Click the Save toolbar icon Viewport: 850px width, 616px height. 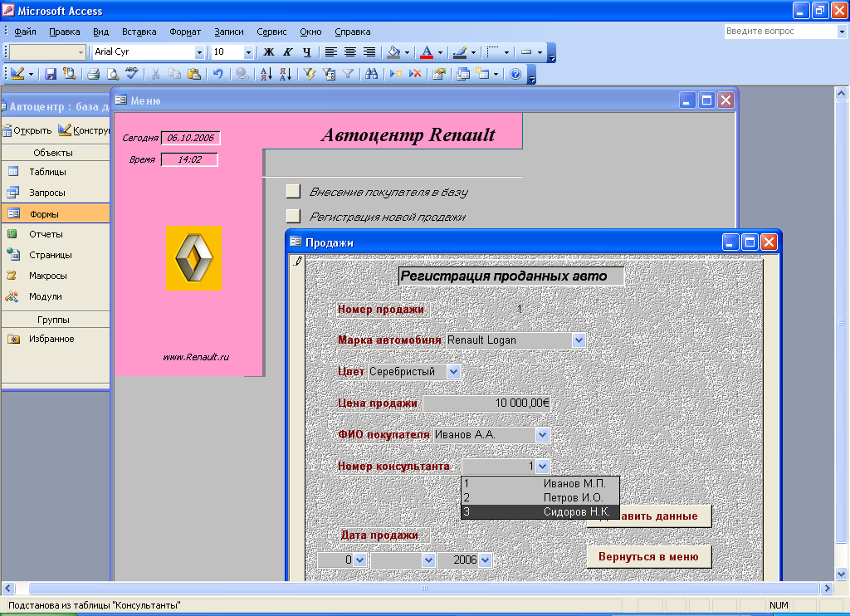[x=51, y=74]
